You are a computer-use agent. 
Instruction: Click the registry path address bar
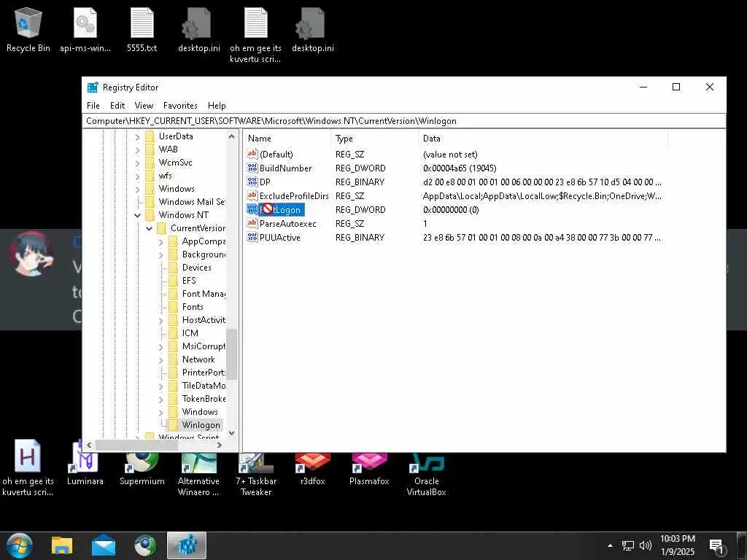click(x=404, y=121)
